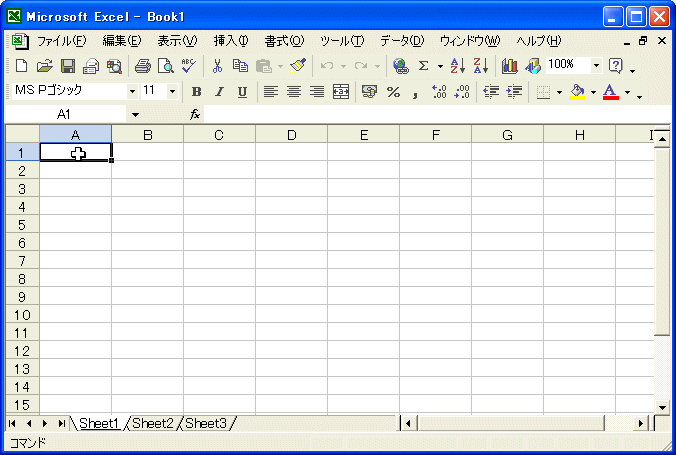Increase the indent

point(514,91)
